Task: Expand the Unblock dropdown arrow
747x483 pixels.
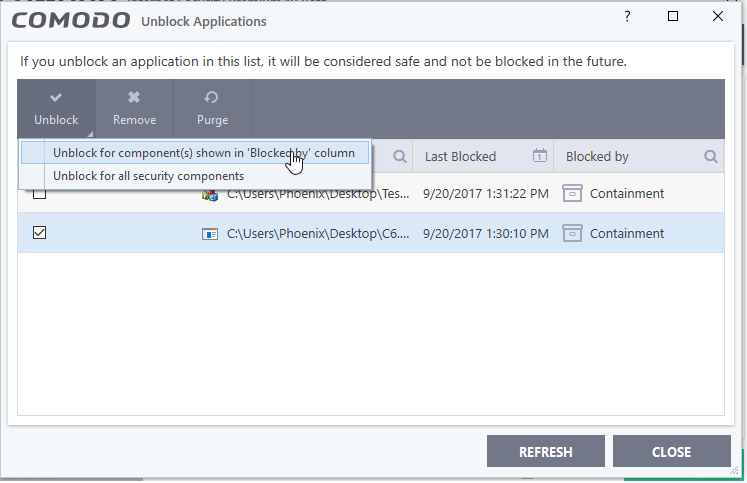Action: click(89, 133)
